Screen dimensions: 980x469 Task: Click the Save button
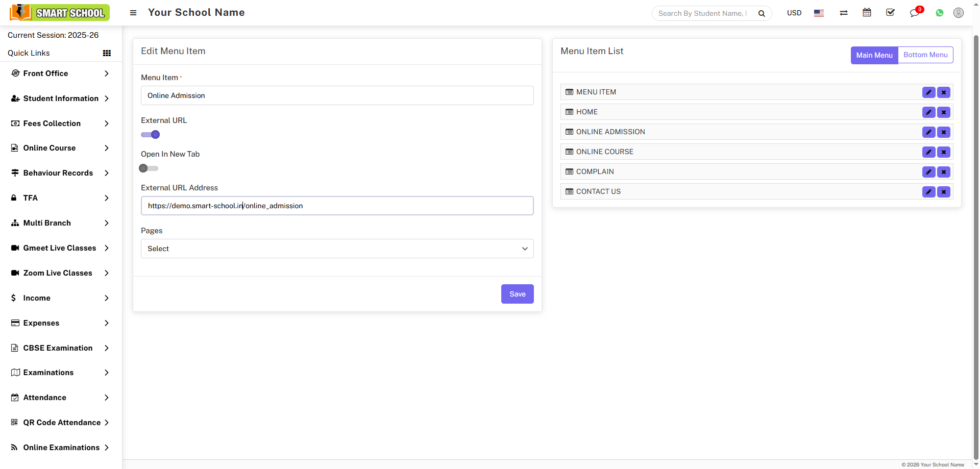click(517, 294)
